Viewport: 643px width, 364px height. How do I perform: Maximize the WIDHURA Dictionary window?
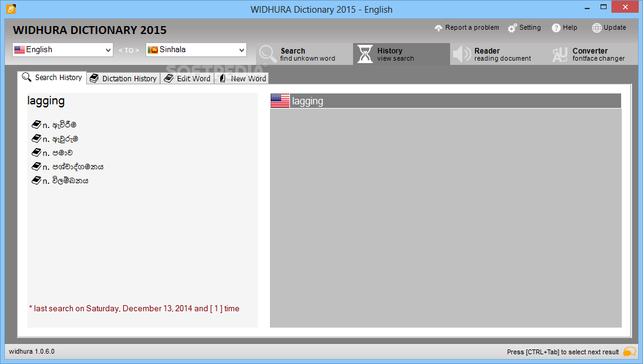coord(604,7)
